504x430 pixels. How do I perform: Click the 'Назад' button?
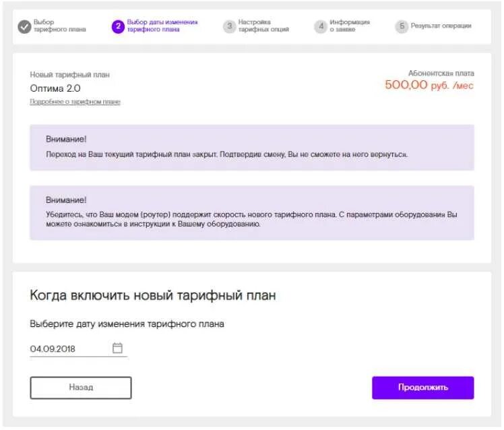pyautogui.click(x=81, y=388)
